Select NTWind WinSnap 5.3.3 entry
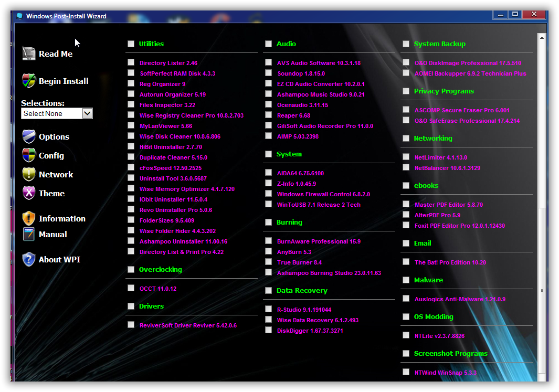Screen dimensions: 559x392 tap(446, 373)
